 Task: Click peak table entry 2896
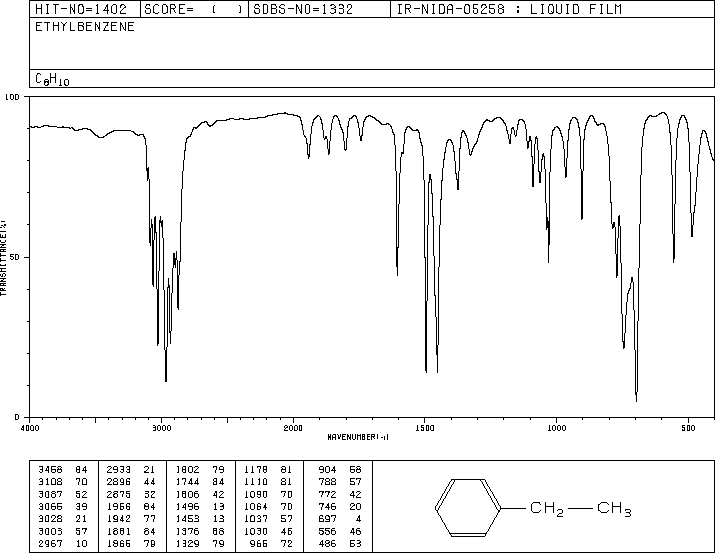[x=119, y=482]
